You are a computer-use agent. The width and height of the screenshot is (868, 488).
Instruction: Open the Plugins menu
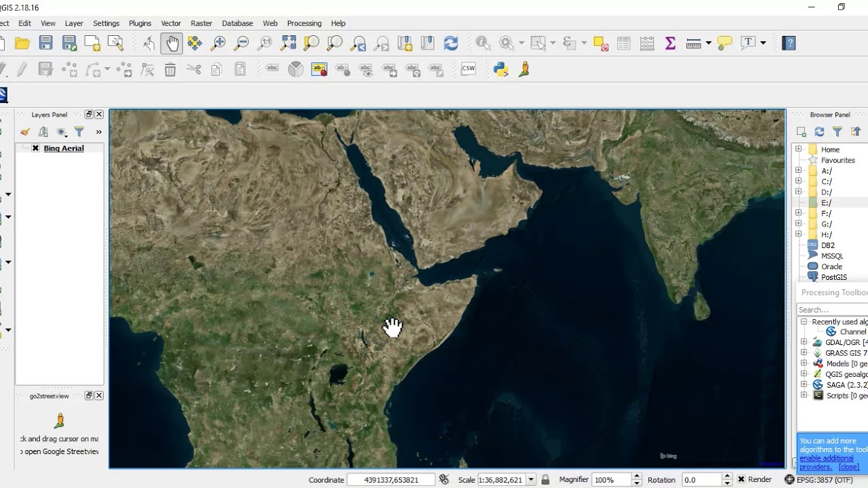click(140, 23)
